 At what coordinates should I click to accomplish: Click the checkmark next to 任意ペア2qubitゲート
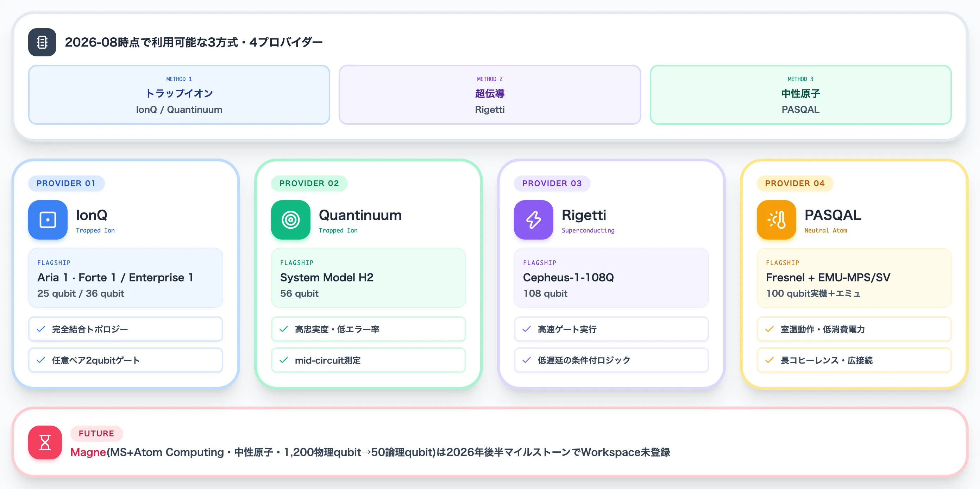pos(41,360)
